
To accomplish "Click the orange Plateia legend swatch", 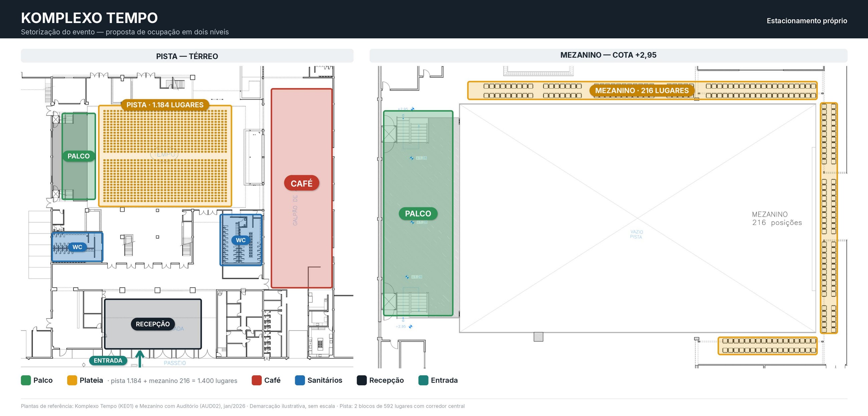I will pyautogui.click(x=72, y=380).
